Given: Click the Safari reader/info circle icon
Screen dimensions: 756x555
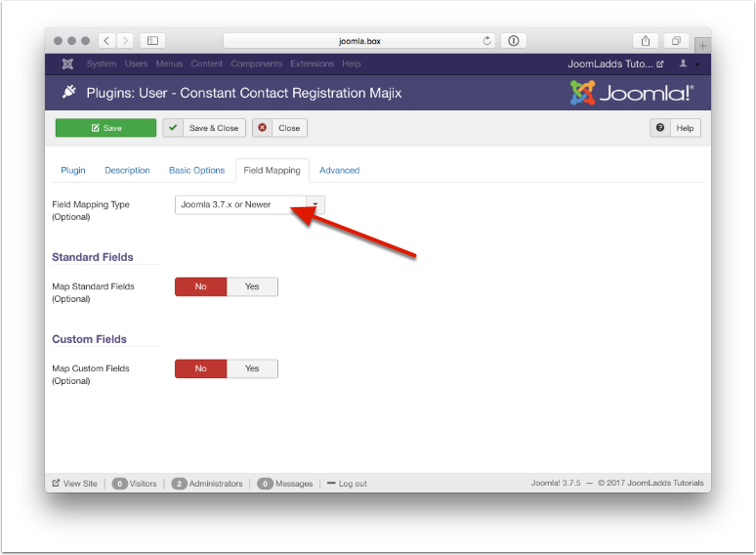Looking at the screenshot, I should coord(514,40).
